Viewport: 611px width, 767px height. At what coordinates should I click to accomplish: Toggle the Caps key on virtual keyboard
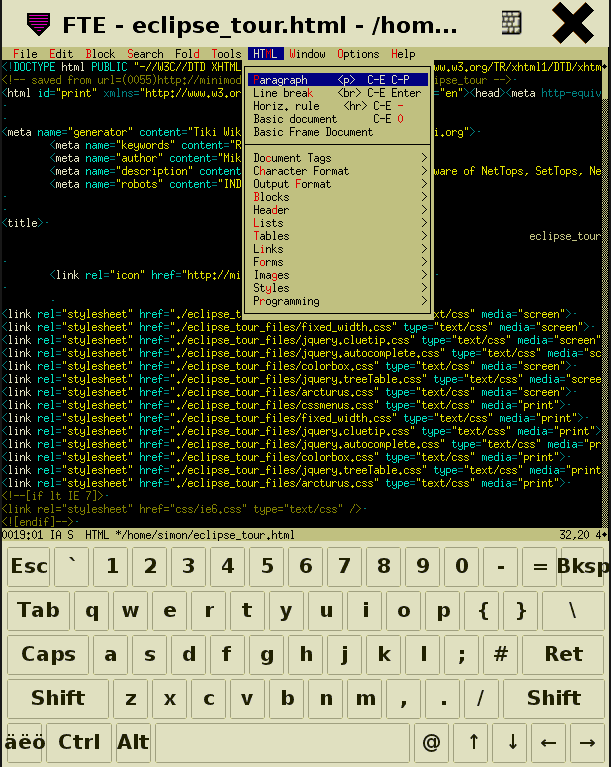pyautogui.click(x=48, y=654)
